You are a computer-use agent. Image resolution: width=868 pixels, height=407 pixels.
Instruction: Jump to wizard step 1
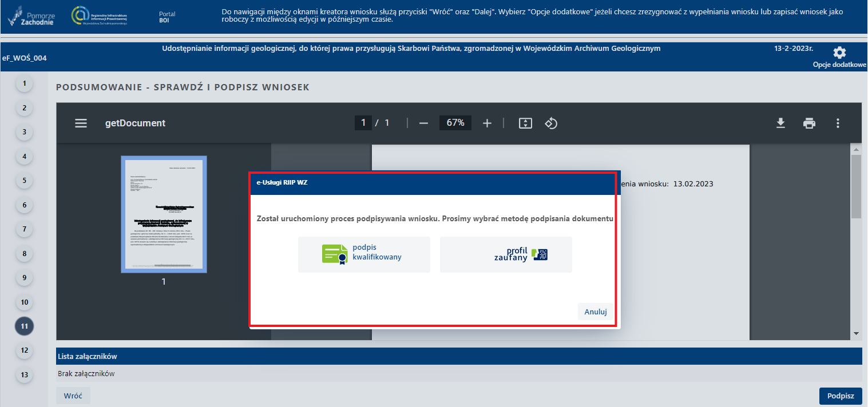click(24, 83)
